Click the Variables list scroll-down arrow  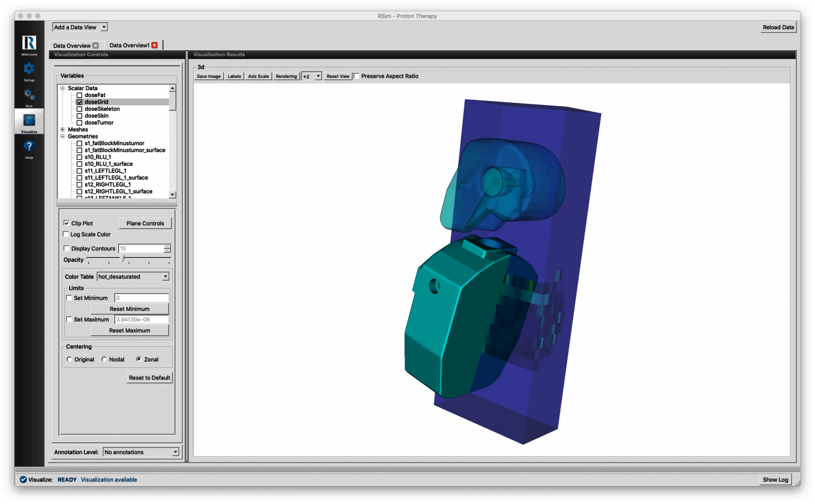point(172,195)
